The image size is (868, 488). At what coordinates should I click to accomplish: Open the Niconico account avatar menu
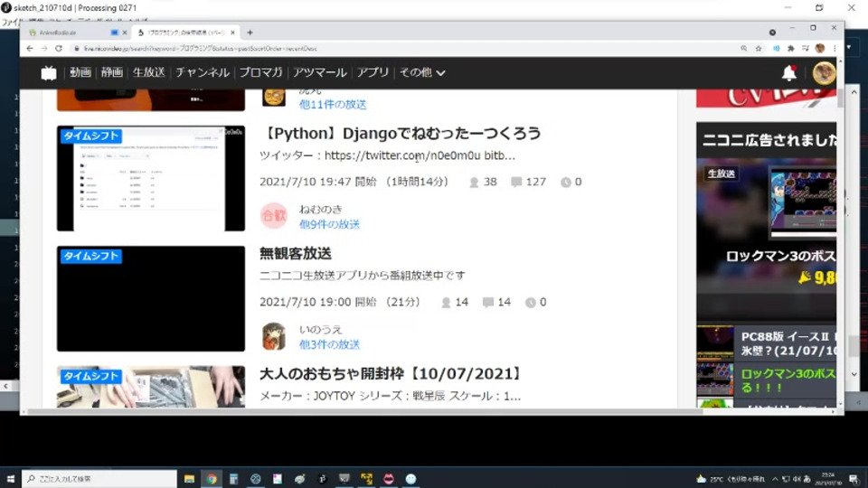(824, 73)
